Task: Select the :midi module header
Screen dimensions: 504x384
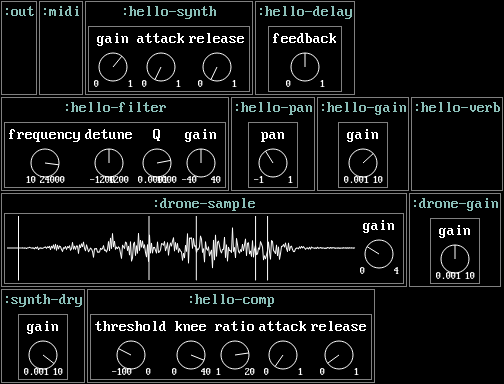Action: pyautogui.click(x=61, y=12)
